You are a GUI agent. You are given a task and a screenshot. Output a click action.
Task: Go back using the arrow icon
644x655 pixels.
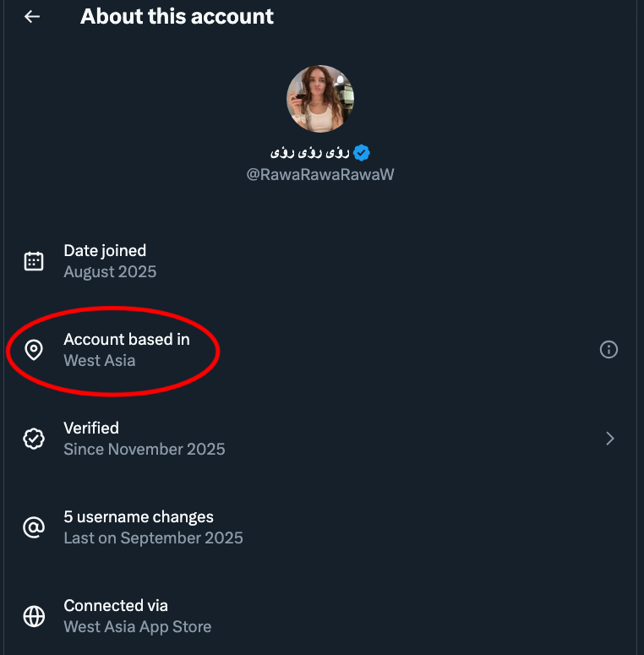pos(32,17)
